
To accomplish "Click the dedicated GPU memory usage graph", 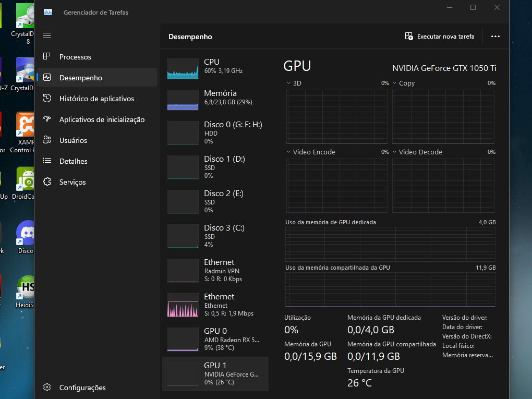I will tap(390, 244).
